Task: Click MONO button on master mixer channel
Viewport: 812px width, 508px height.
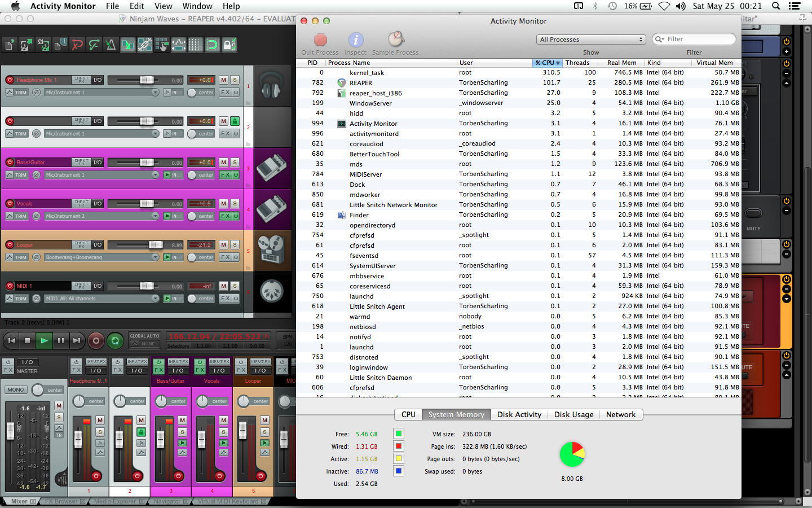Action: pyautogui.click(x=16, y=390)
